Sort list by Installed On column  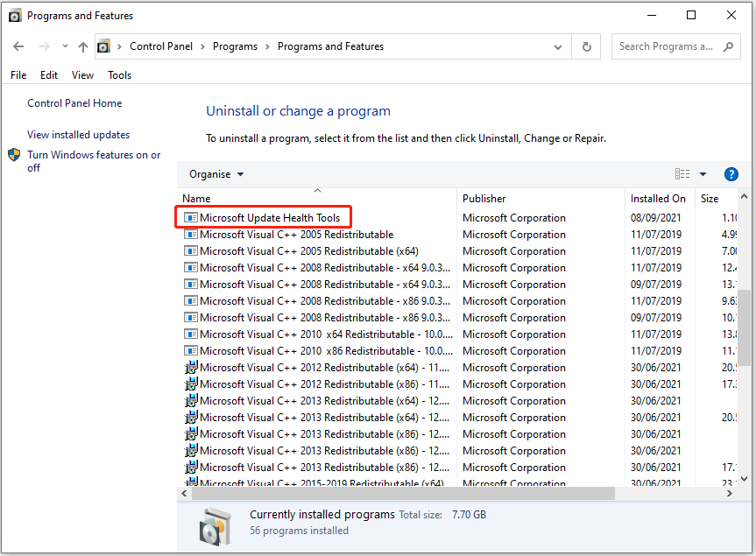(658, 199)
